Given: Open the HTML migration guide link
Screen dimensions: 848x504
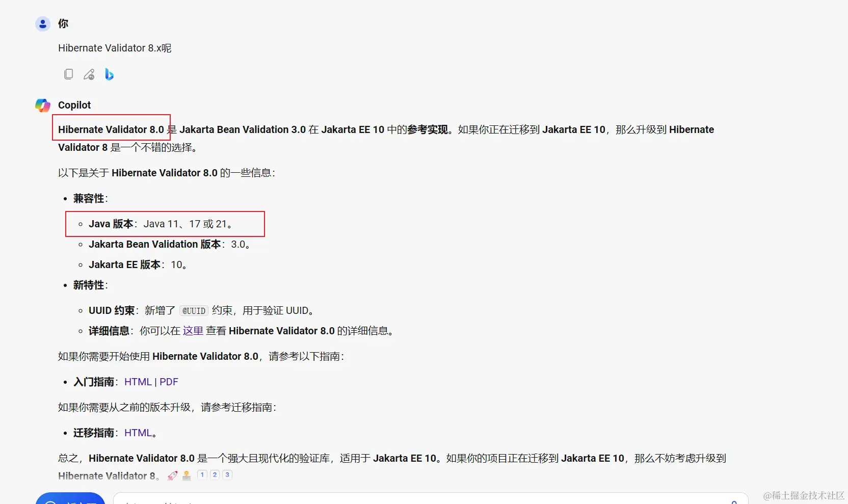Looking at the screenshot, I should point(138,433).
